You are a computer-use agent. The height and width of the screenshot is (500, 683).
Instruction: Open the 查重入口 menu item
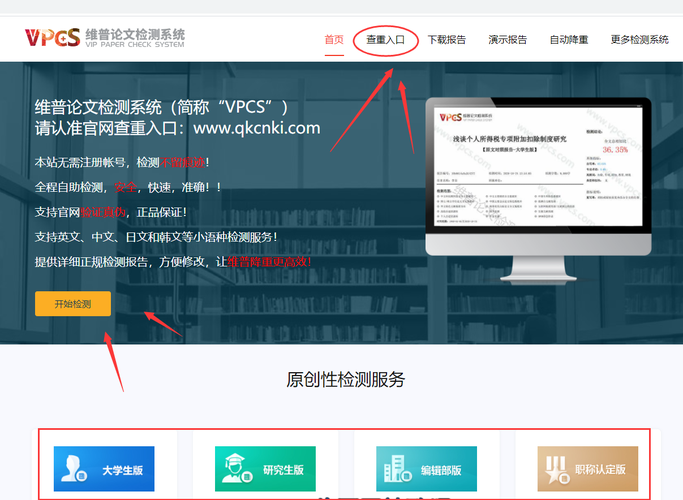(x=385, y=40)
